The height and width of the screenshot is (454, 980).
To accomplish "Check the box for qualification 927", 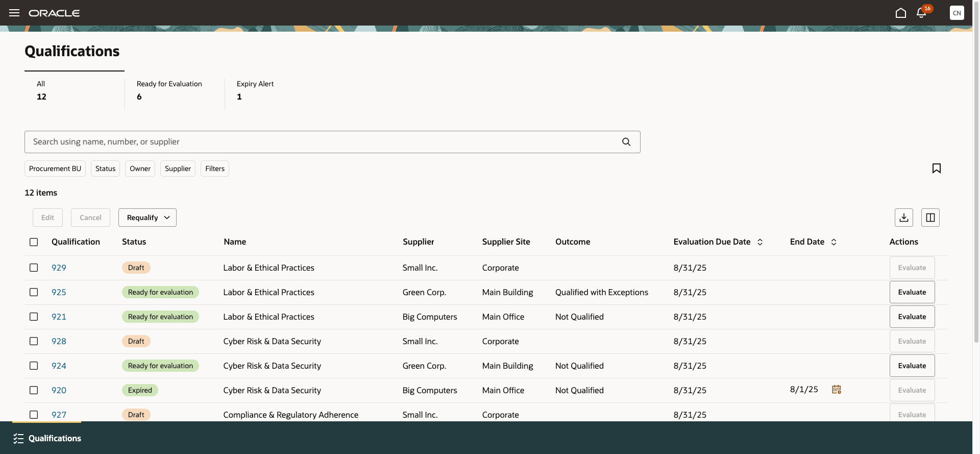I will [34, 415].
